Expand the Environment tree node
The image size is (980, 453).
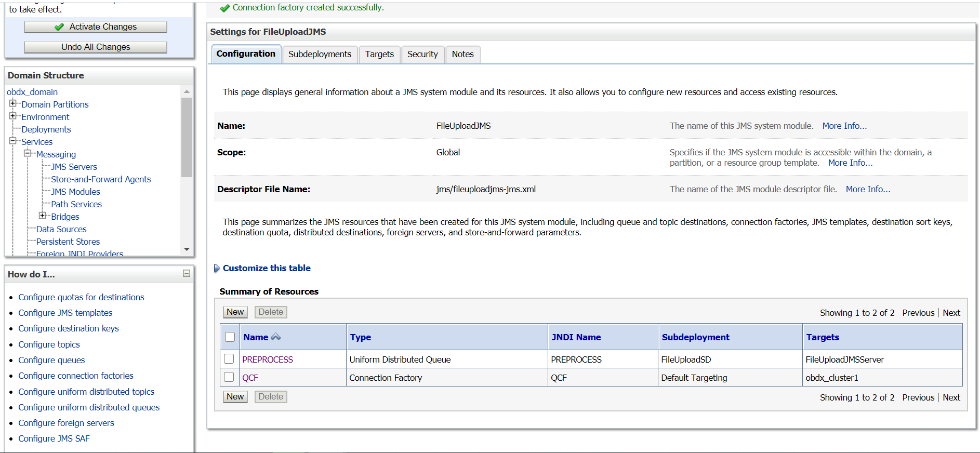[x=13, y=116]
